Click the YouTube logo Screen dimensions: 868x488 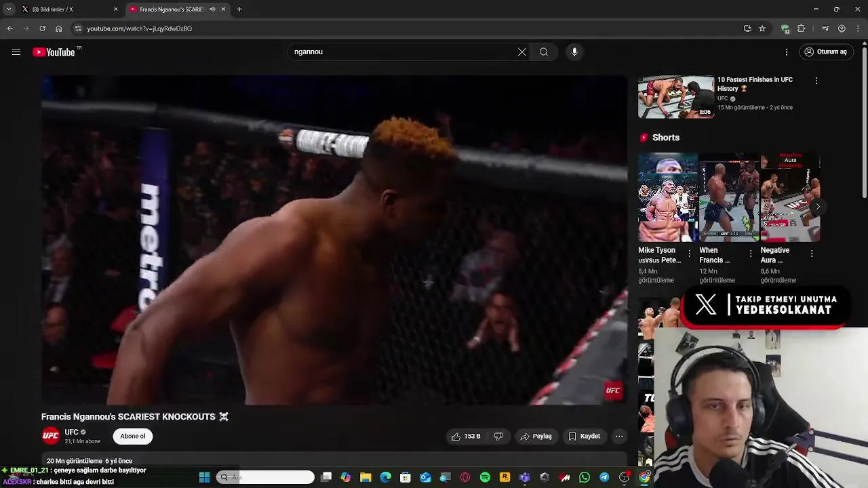click(x=54, y=52)
